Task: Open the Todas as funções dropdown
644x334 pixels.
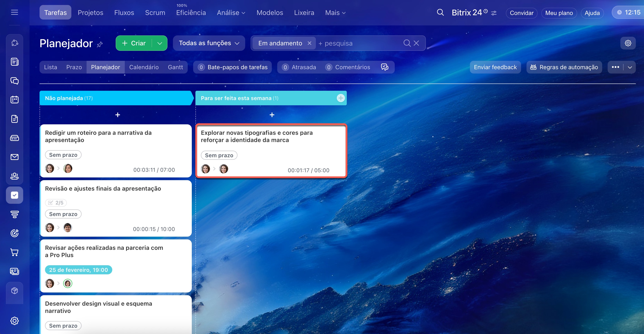Action: click(209, 43)
